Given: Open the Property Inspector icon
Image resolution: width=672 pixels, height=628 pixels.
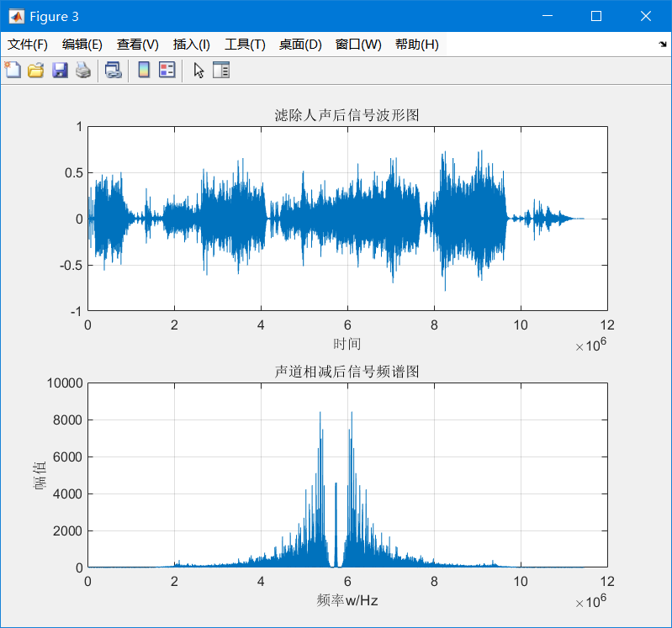Looking at the screenshot, I should click(x=221, y=70).
